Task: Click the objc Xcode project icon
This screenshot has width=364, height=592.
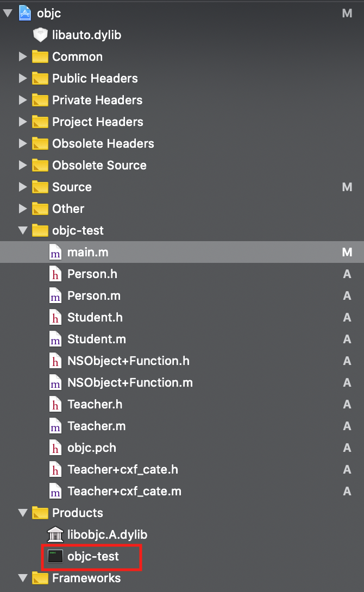Action: (25, 13)
